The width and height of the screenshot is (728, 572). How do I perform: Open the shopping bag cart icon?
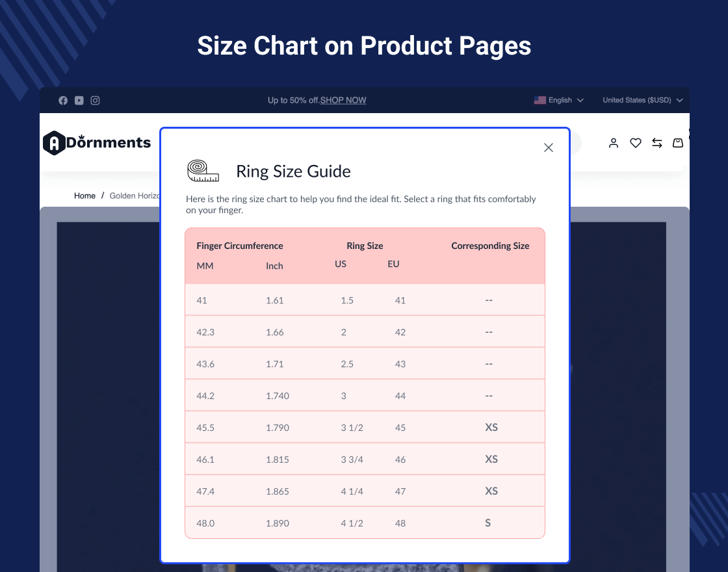tap(678, 143)
